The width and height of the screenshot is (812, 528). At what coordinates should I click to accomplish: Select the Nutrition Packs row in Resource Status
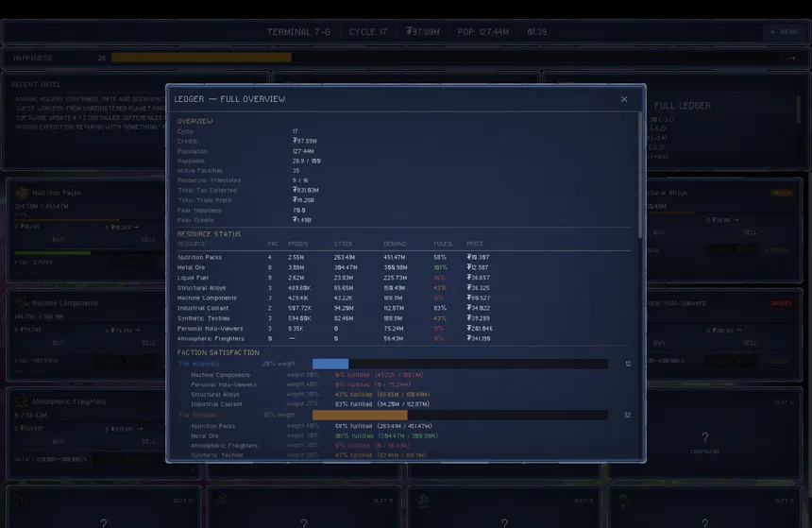click(404, 258)
